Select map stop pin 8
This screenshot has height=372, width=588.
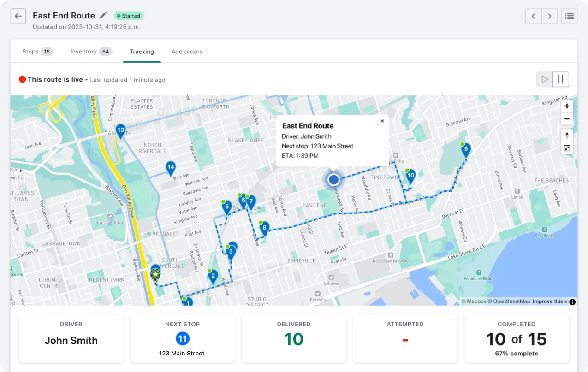tap(264, 228)
